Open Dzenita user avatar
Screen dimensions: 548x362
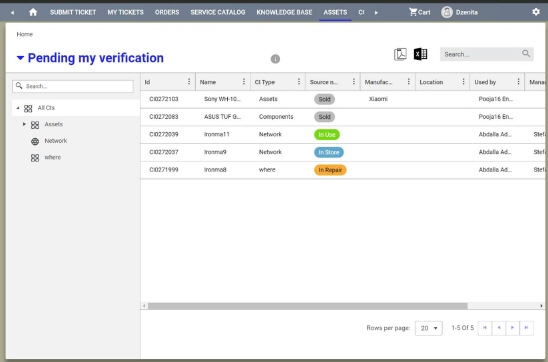click(447, 12)
